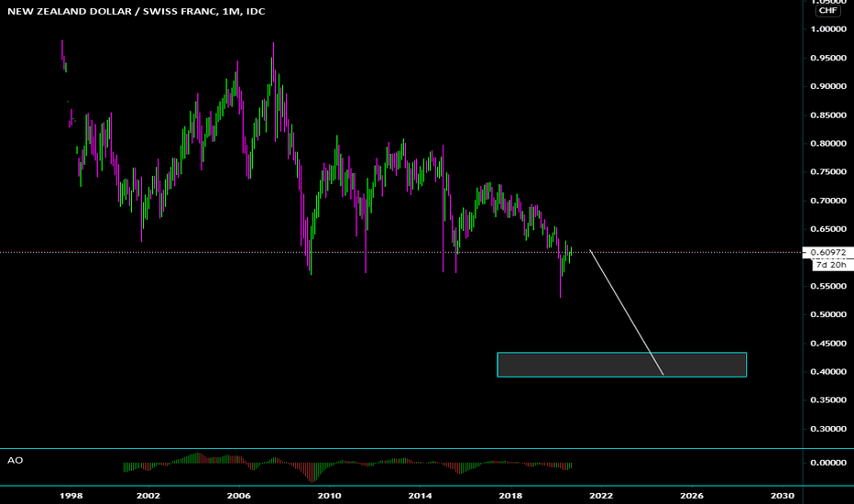Screen dimensions: 854x504
Task: Click the 0.80000 price axis label
Action: pos(827,143)
